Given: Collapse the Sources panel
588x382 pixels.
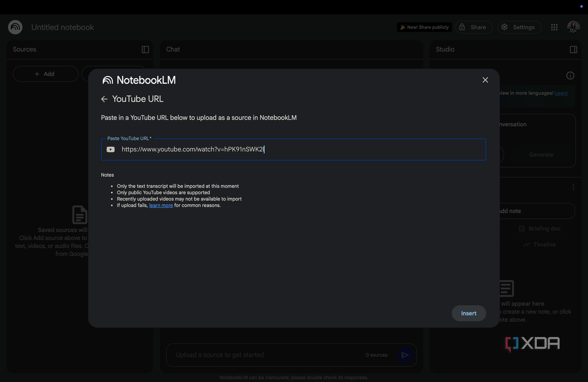Looking at the screenshot, I should (x=145, y=50).
